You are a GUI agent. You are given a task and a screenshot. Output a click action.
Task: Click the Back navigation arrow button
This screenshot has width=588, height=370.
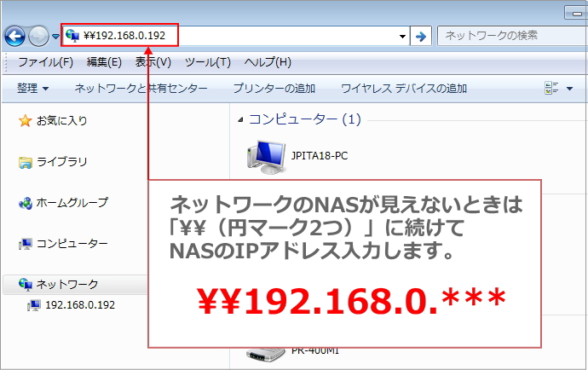tap(14, 36)
